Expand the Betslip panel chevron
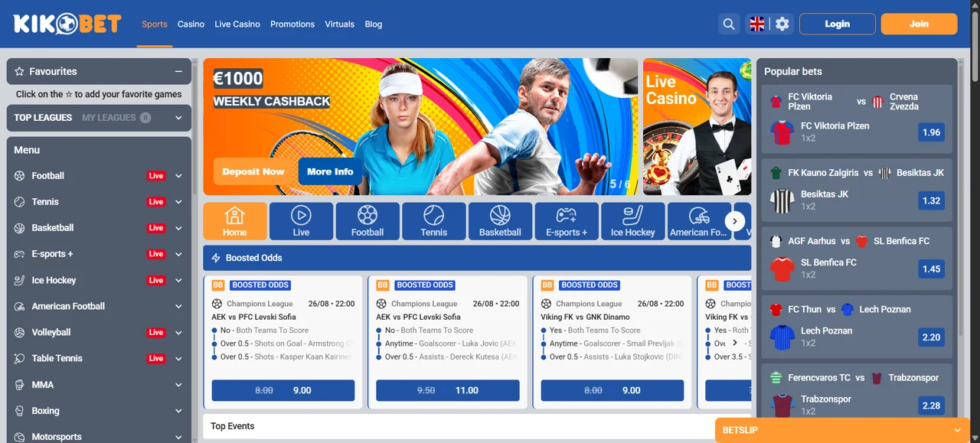The image size is (980, 443). [x=957, y=430]
